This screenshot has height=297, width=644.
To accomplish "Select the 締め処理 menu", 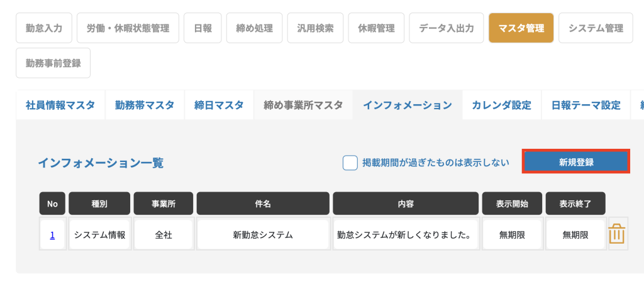I will 254,28.
